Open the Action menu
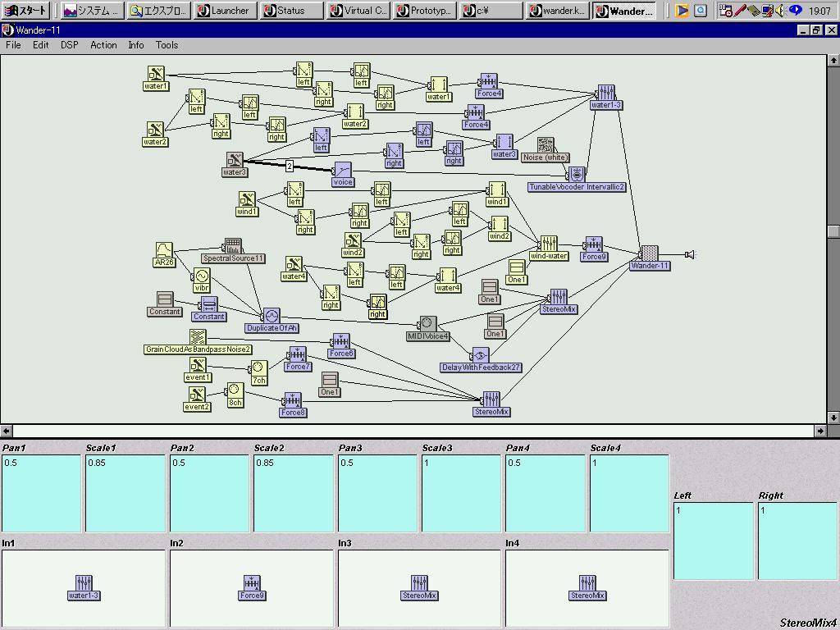Screen dimensions: 840x630 point(103,45)
